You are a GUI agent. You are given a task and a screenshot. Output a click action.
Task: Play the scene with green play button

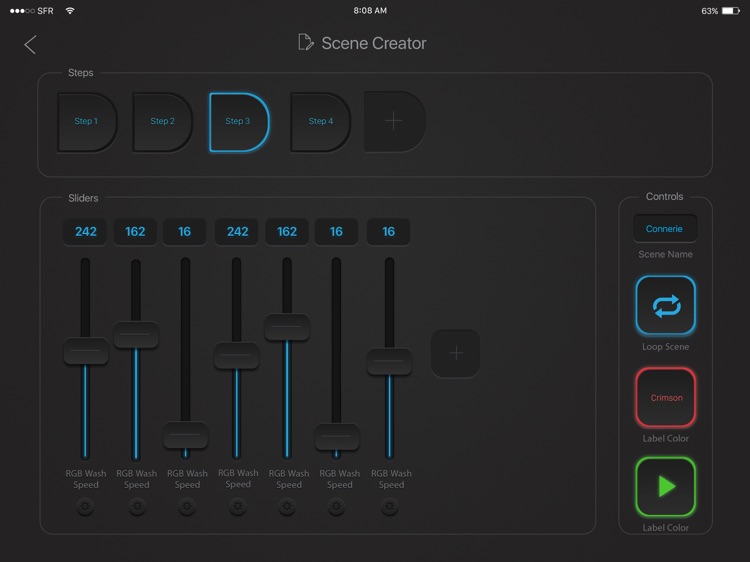tap(665, 487)
